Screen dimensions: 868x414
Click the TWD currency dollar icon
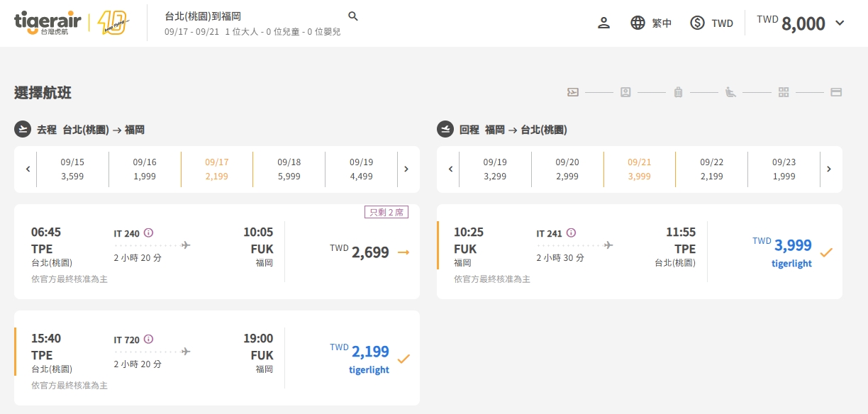[x=697, y=23]
